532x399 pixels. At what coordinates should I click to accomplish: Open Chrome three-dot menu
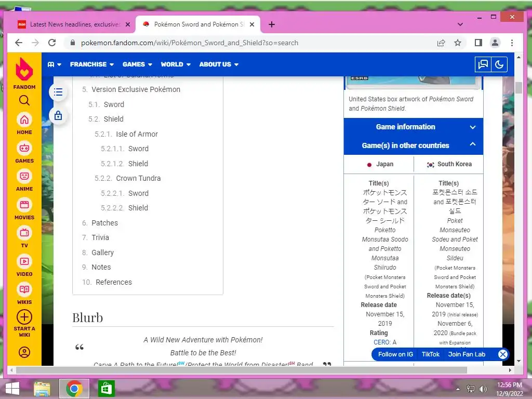(x=512, y=43)
